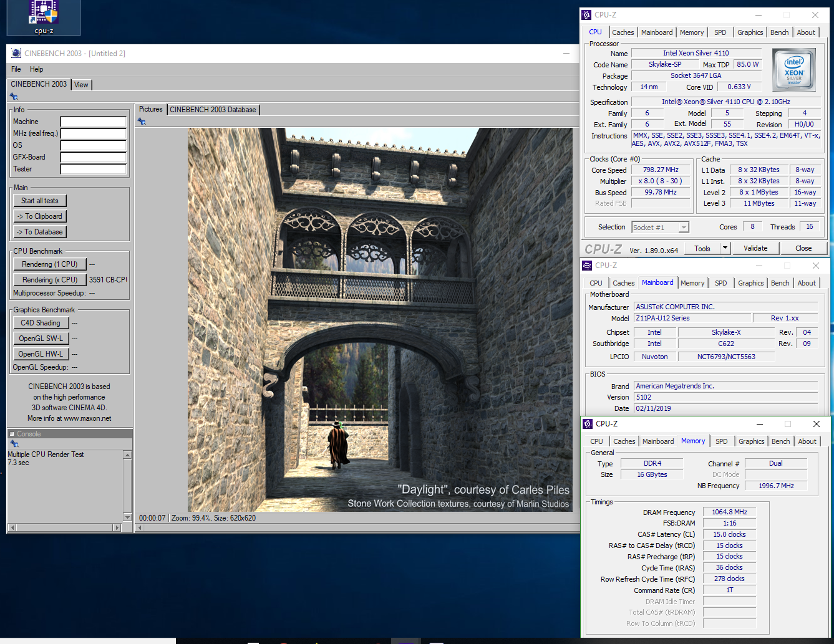Image resolution: width=834 pixels, height=644 pixels.
Task: Select the Pictures tab
Action: [150, 109]
